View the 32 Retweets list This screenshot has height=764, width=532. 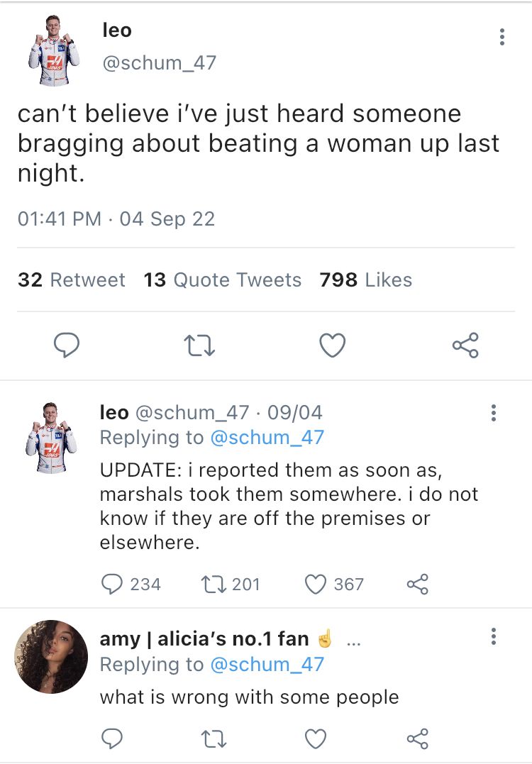[71, 280]
